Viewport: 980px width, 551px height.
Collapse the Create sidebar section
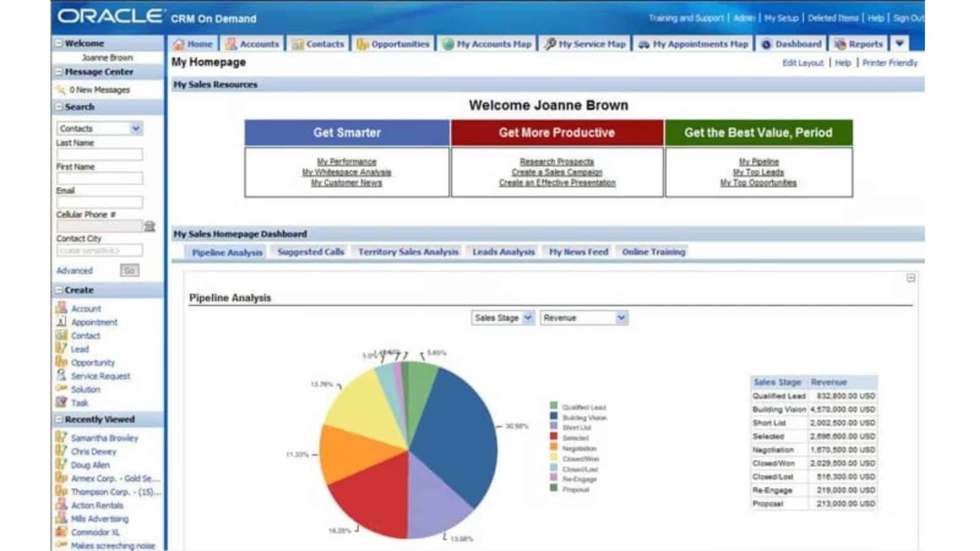59,290
